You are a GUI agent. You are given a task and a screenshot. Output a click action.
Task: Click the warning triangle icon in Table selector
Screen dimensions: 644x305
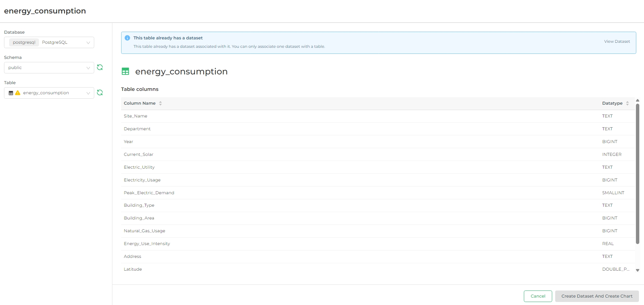[x=18, y=93]
